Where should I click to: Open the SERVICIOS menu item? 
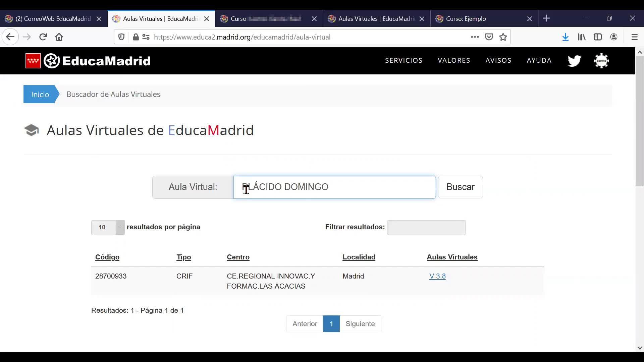pos(404,60)
